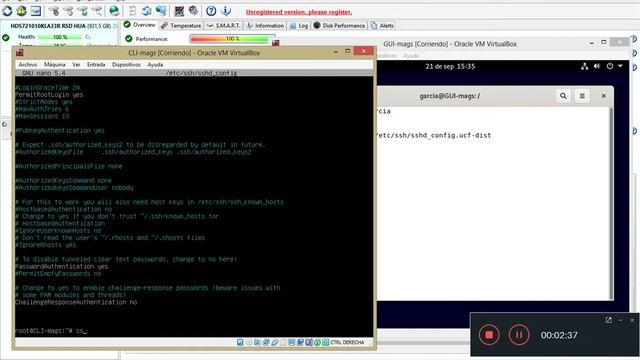Open the Entrada menu in CLI-mags window
640x360 pixels.
96,64
